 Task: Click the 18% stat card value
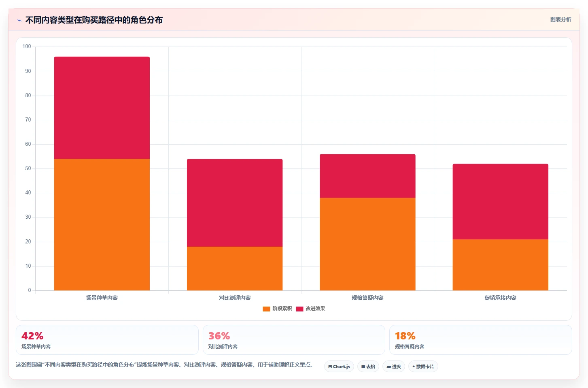[x=405, y=336]
